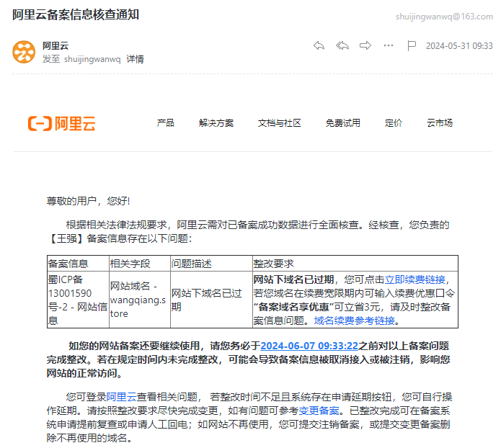
Task: Open the 文档与社区 menu item
Action: pos(280,123)
